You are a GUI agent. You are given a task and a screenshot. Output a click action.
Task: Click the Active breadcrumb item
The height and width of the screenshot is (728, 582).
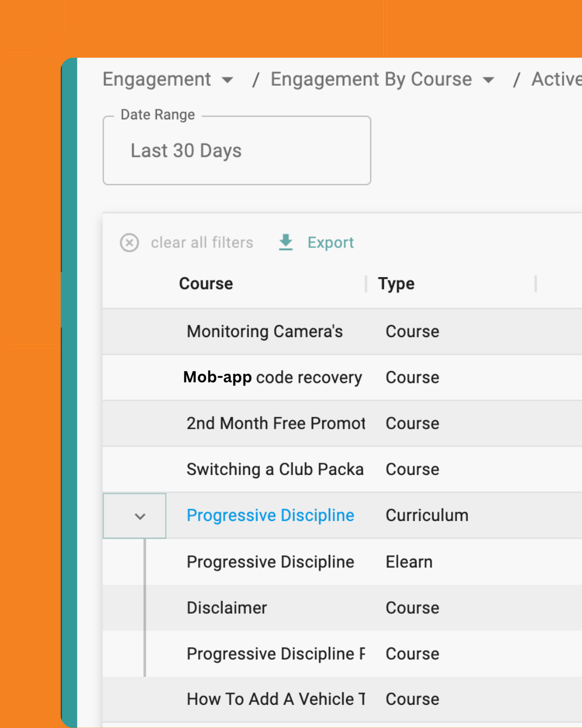pyautogui.click(x=556, y=80)
